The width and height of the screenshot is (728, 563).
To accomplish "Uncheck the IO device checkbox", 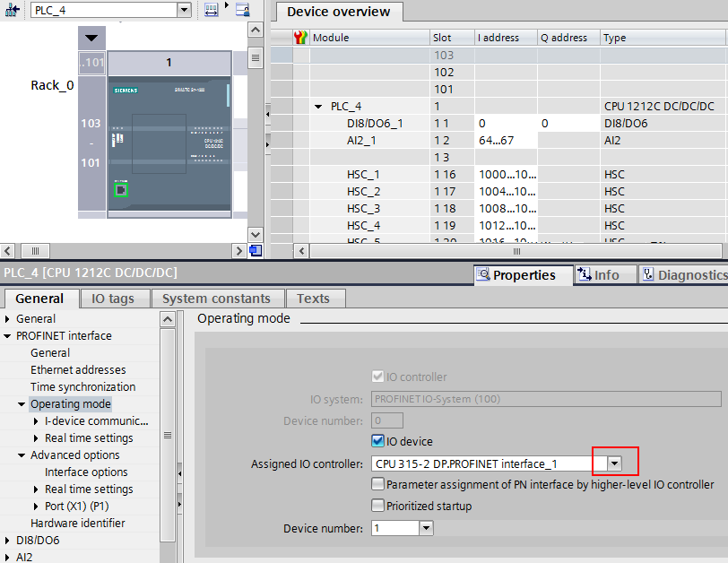I will (x=377, y=441).
